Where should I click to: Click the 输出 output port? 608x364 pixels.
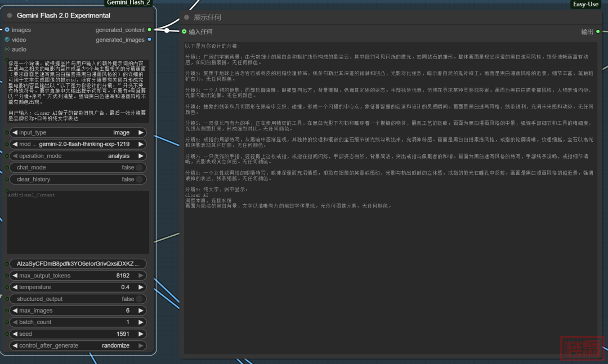(x=598, y=32)
